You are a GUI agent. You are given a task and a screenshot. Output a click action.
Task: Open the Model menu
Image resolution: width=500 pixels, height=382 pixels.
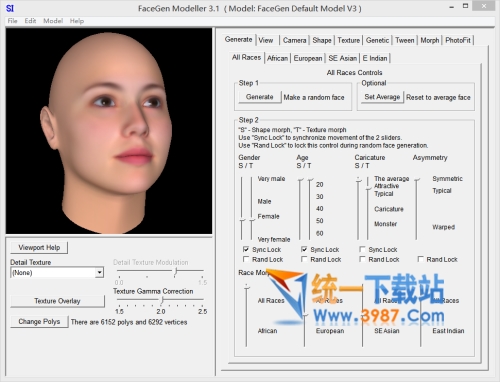click(53, 21)
